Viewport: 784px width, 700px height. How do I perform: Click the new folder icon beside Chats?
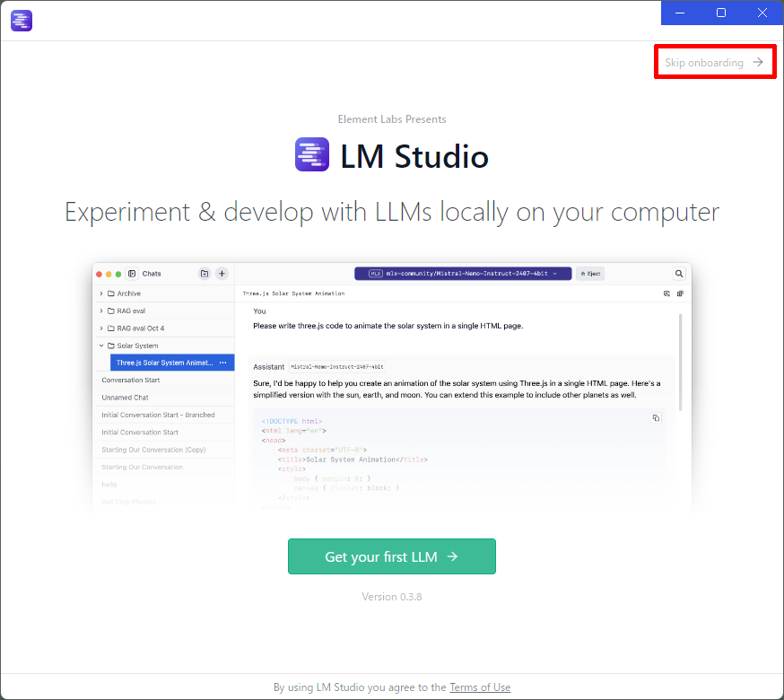coord(205,274)
